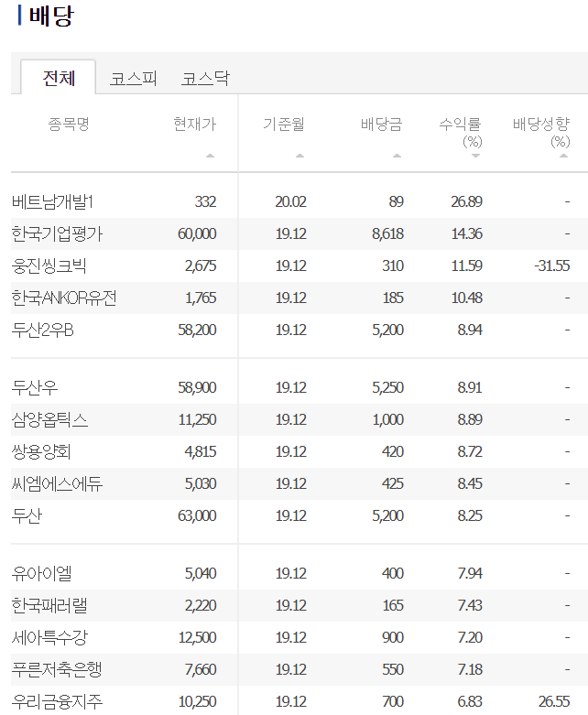Select the 전체 tab
Screen dimensions: 588x715
coord(59,78)
